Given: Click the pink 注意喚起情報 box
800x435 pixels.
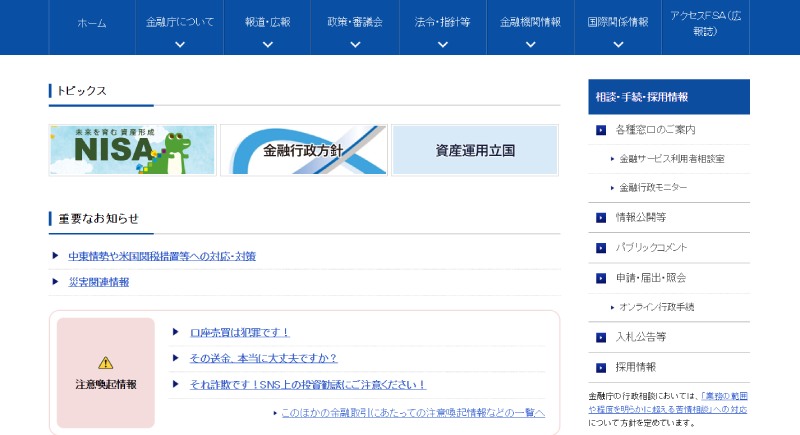Looking at the screenshot, I should pyautogui.click(x=106, y=373).
